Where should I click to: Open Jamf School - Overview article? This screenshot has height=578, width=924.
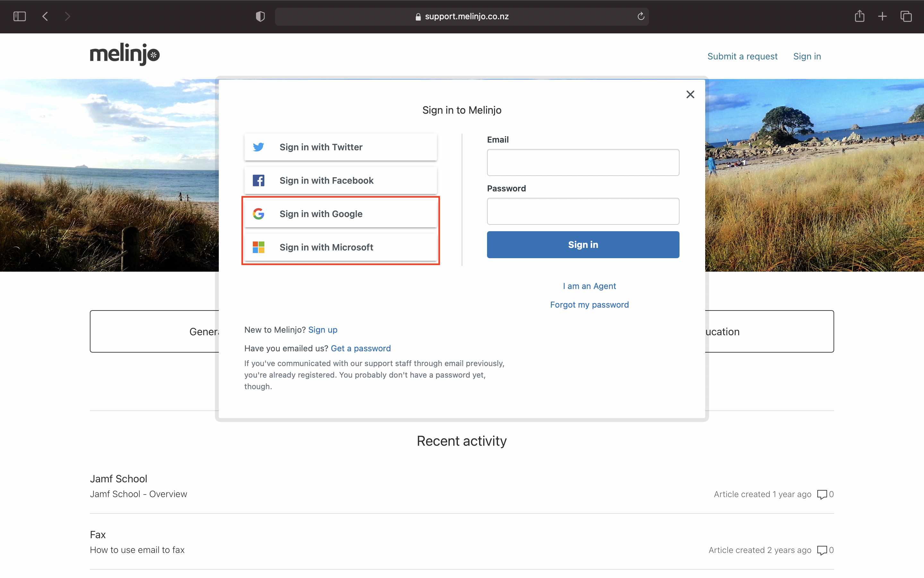(138, 494)
